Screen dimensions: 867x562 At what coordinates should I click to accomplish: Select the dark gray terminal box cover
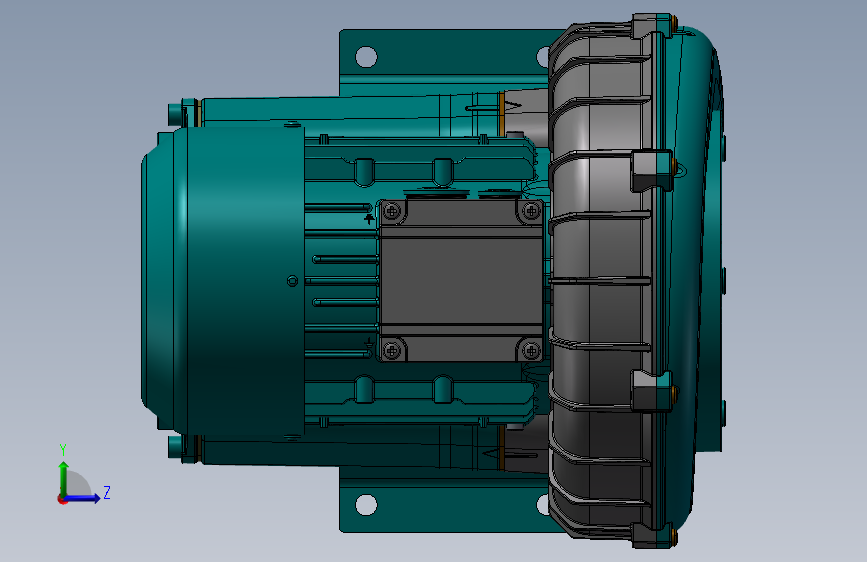pos(462,281)
